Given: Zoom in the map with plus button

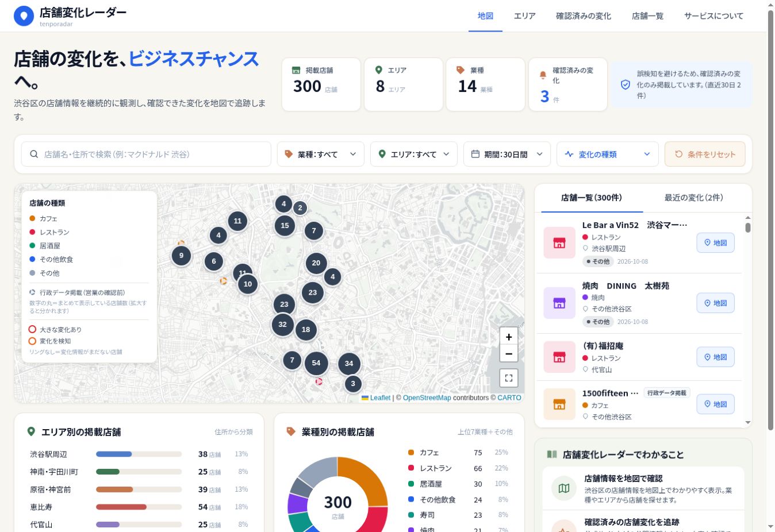Looking at the screenshot, I should click(509, 337).
